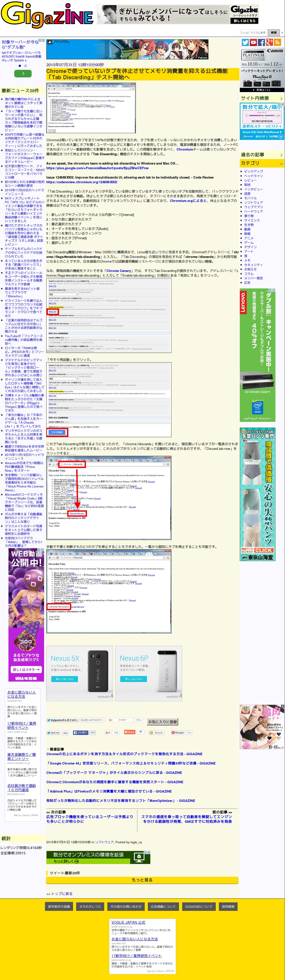Follow @gigazine on Twitter button
This screenshot has width=285, height=980.
pyautogui.click(x=63, y=720)
